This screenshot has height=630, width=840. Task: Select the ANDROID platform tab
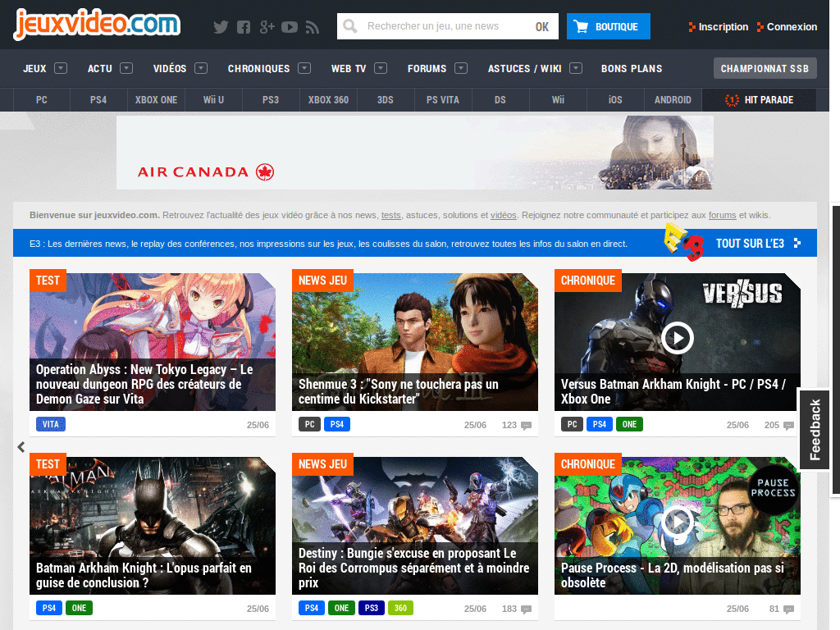click(673, 99)
